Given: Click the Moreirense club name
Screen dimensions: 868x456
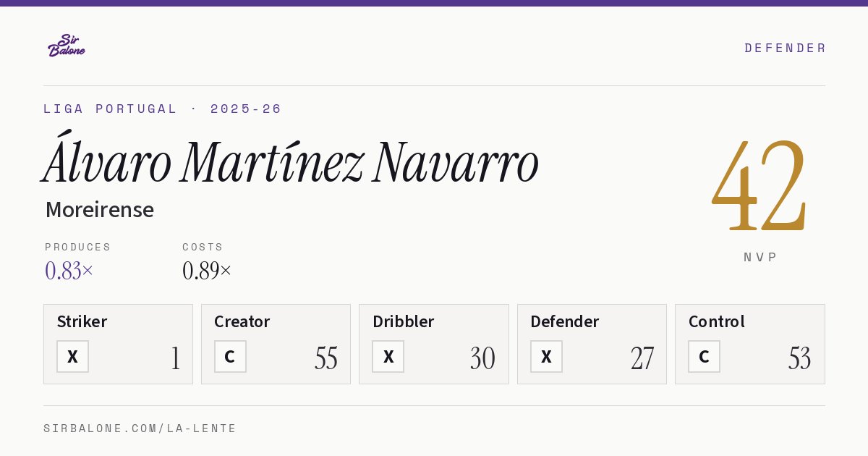Looking at the screenshot, I should point(100,210).
